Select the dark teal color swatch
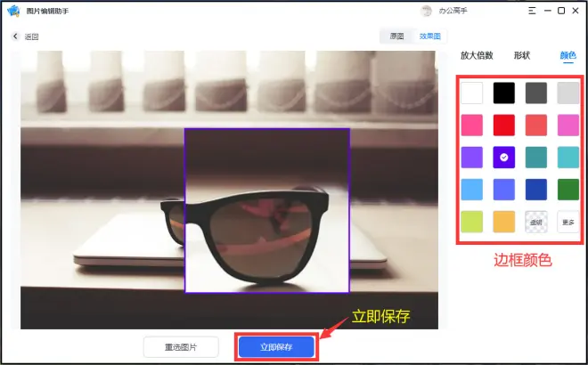This screenshot has height=365, width=588. [536, 158]
